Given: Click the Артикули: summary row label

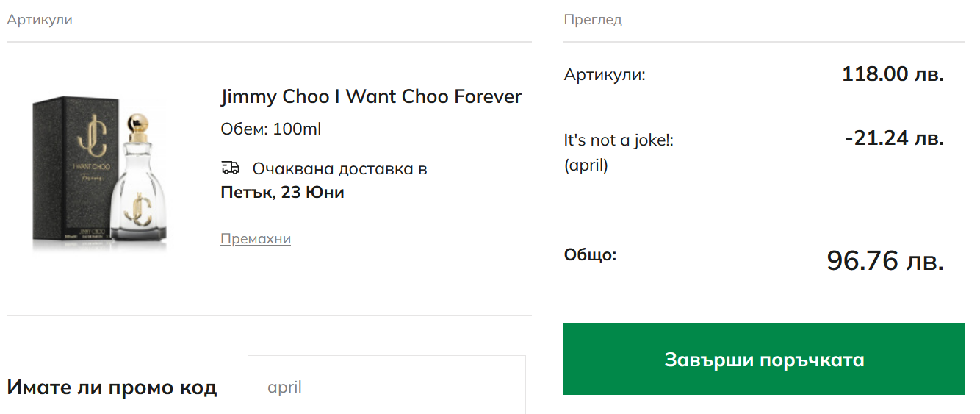Looking at the screenshot, I should [x=605, y=75].
